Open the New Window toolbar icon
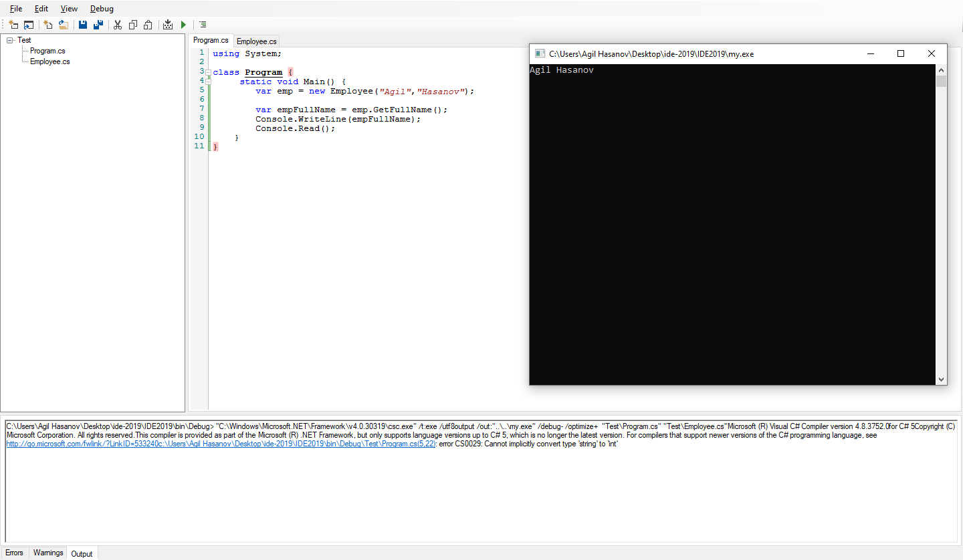 [x=29, y=25]
